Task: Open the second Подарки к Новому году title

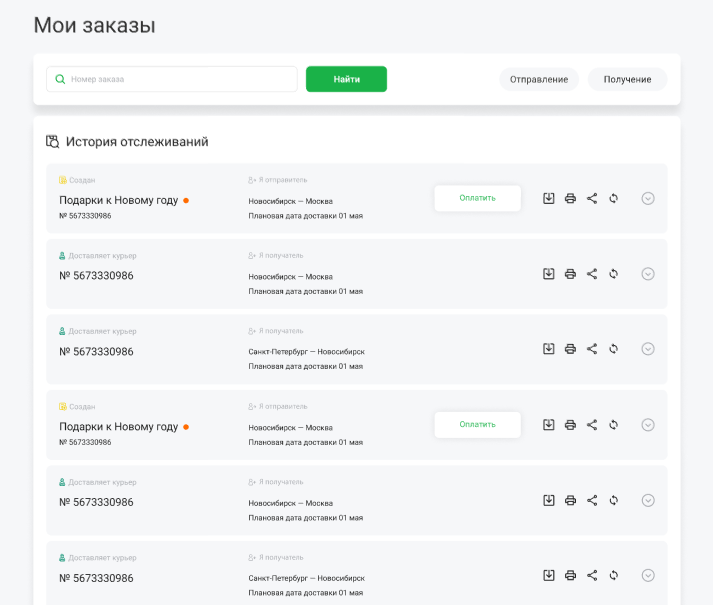Action: click(119, 427)
